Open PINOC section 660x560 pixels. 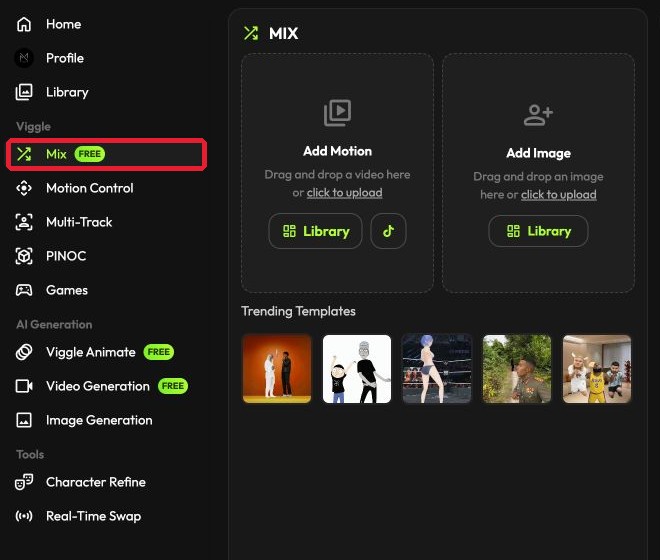point(66,256)
